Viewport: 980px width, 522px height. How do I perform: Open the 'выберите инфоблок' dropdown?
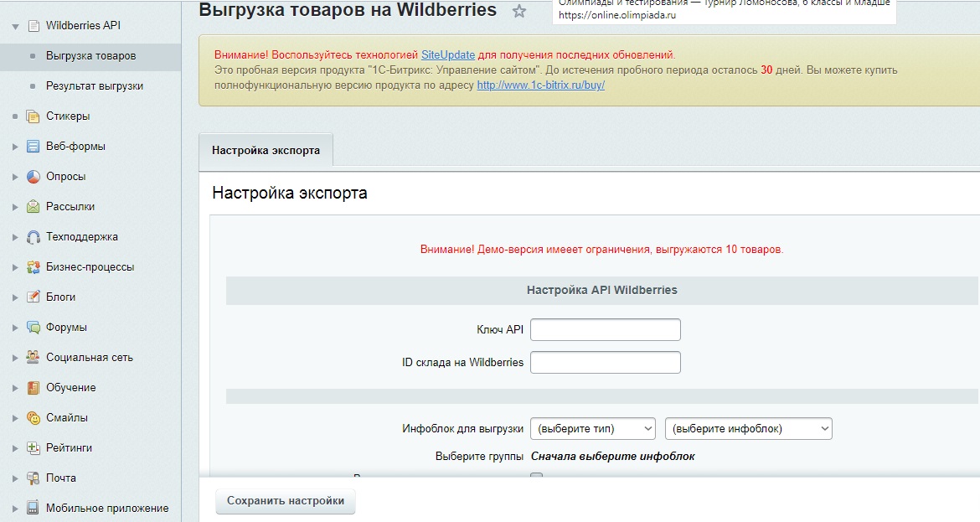[x=748, y=429]
